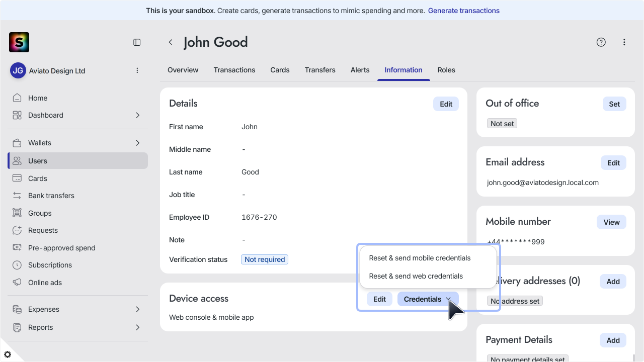The height and width of the screenshot is (362, 644).
Task: Click the john.good@aviatodesign.local.com email text
Action: pyautogui.click(x=543, y=183)
